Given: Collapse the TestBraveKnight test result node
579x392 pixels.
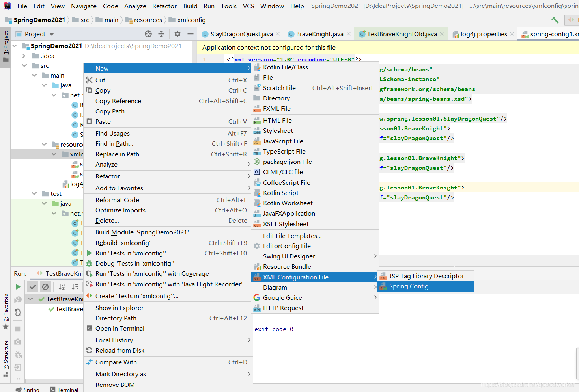Looking at the screenshot, I should click(x=30, y=299).
